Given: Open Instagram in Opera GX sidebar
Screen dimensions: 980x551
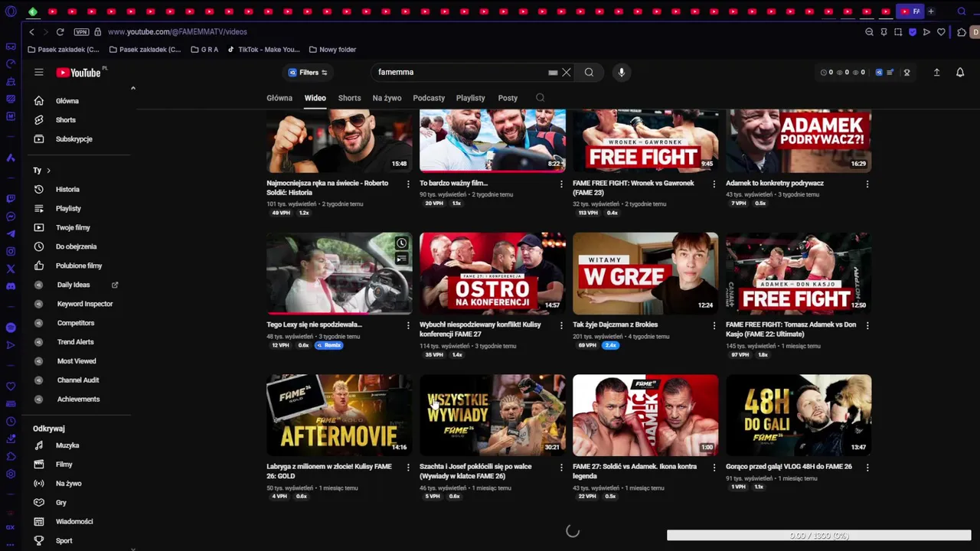Looking at the screenshot, I should pyautogui.click(x=11, y=251).
